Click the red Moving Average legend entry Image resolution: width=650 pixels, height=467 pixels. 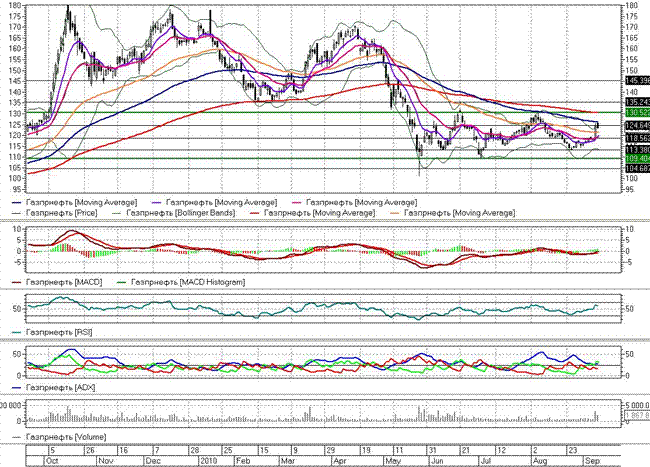pyautogui.click(x=313, y=213)
